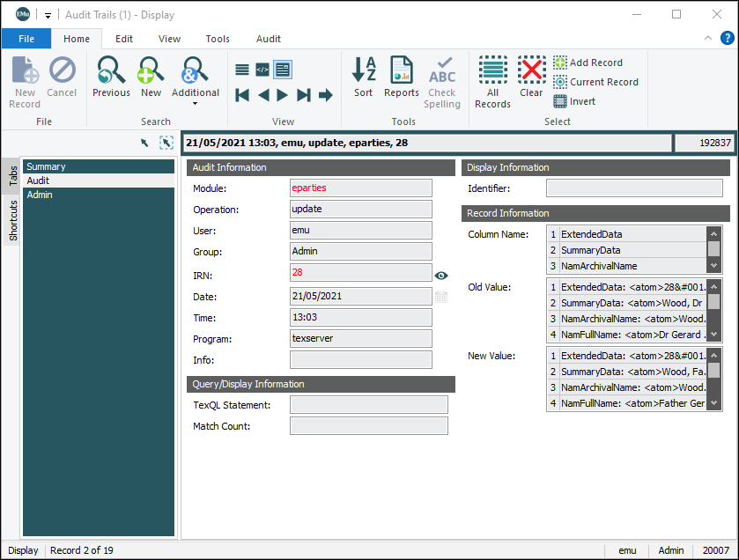Toggle the page view mode
Screen dimensions: 739x560
(x=283, y=70)
